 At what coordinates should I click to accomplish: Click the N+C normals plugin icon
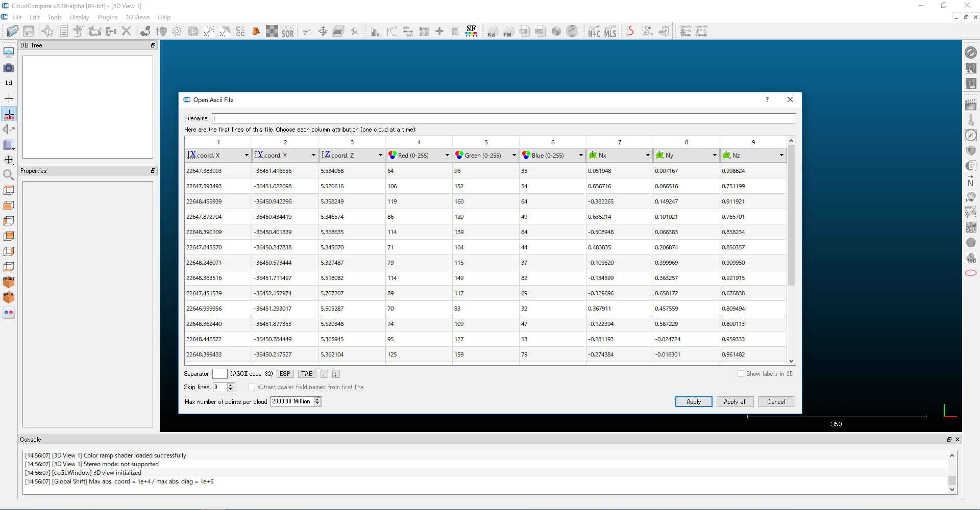(594, 32)
